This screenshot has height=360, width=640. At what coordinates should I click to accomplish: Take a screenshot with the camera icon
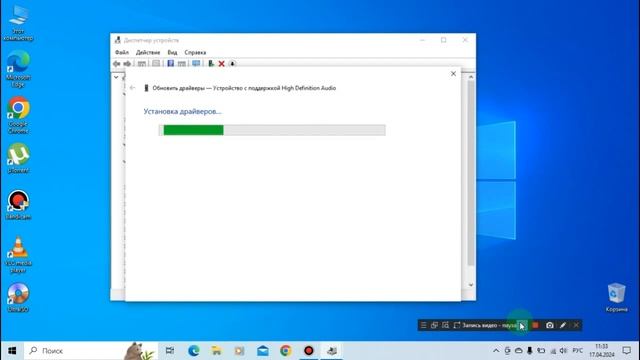[550, 325]
